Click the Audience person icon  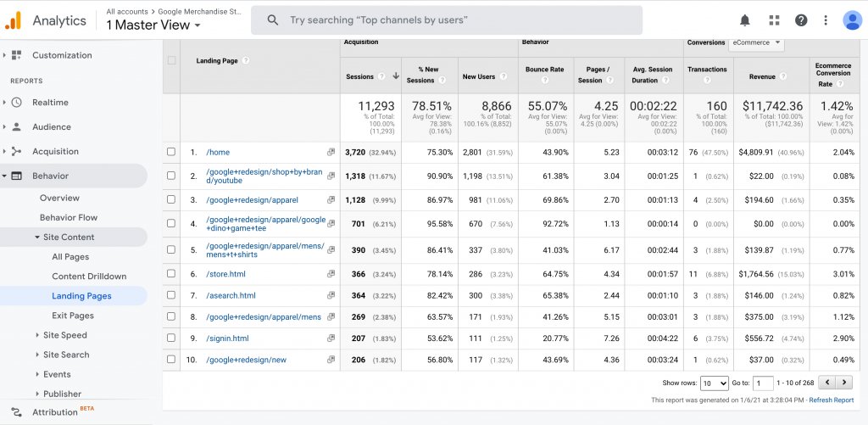coord(17,127)
